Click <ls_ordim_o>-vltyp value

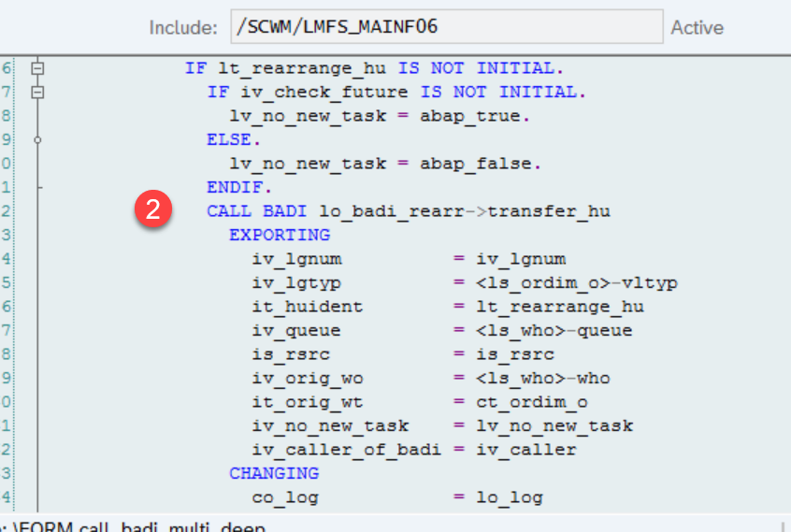[x=577, y=283]
